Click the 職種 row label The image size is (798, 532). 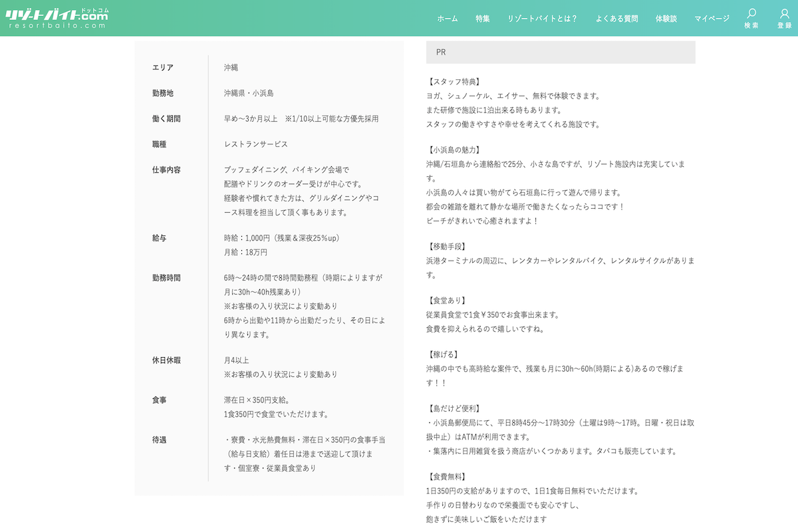tap(159, 144)
